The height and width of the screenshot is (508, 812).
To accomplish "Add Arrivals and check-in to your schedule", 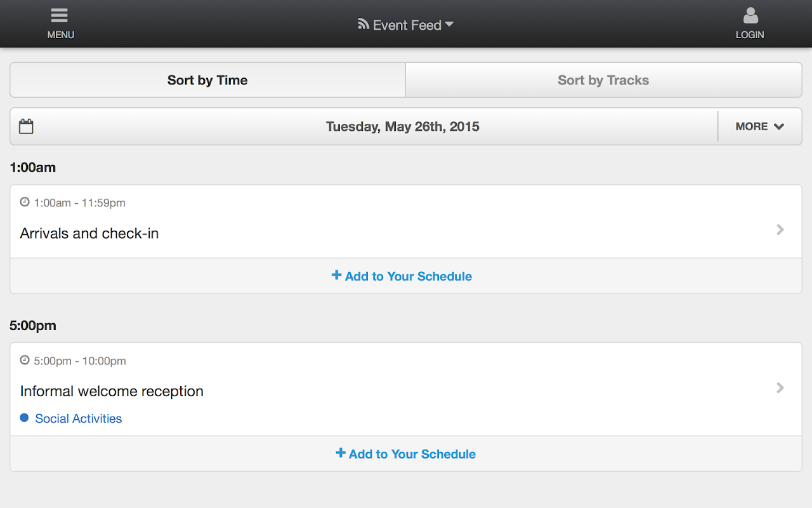I will [x=409, y=276].
